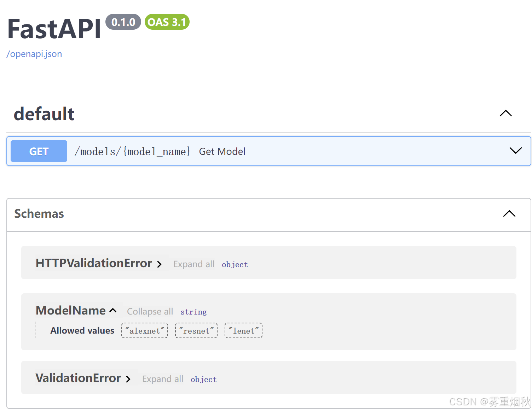Select the "lenet" allowed value
Viewport: 532px width, 411px height.
pos(244,331)
